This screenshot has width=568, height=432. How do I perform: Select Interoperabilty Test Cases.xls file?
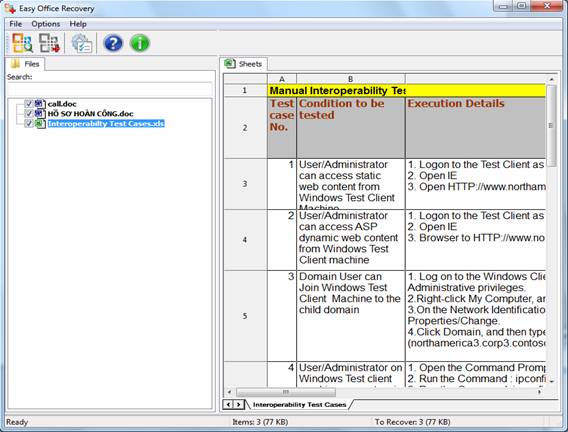pos(106,123)
